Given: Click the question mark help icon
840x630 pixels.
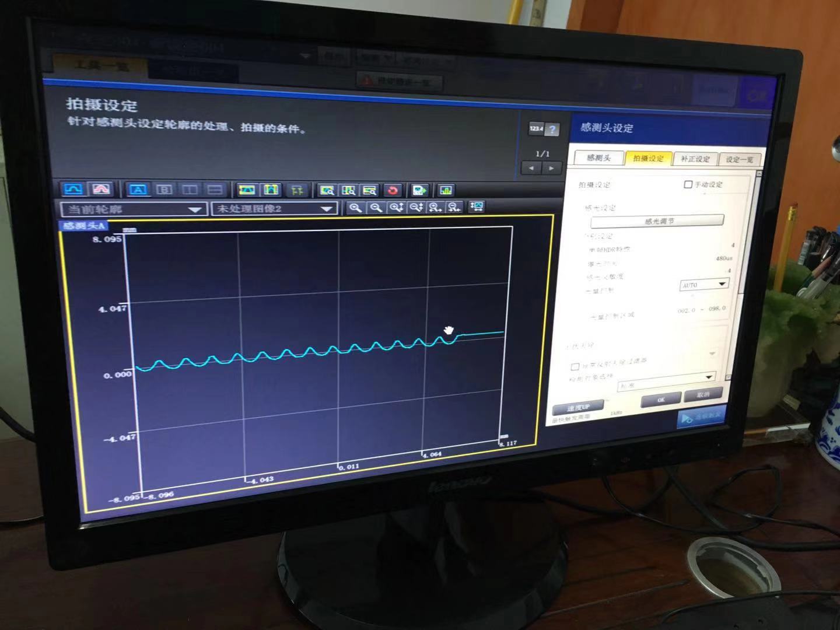Looking at the screenshot, I should [x=552, y=129].
